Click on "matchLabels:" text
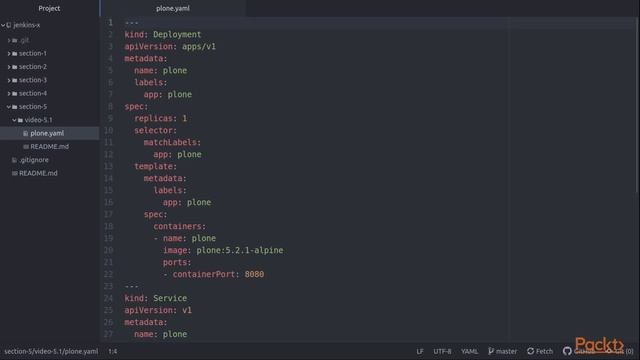 tap(172, 142)
